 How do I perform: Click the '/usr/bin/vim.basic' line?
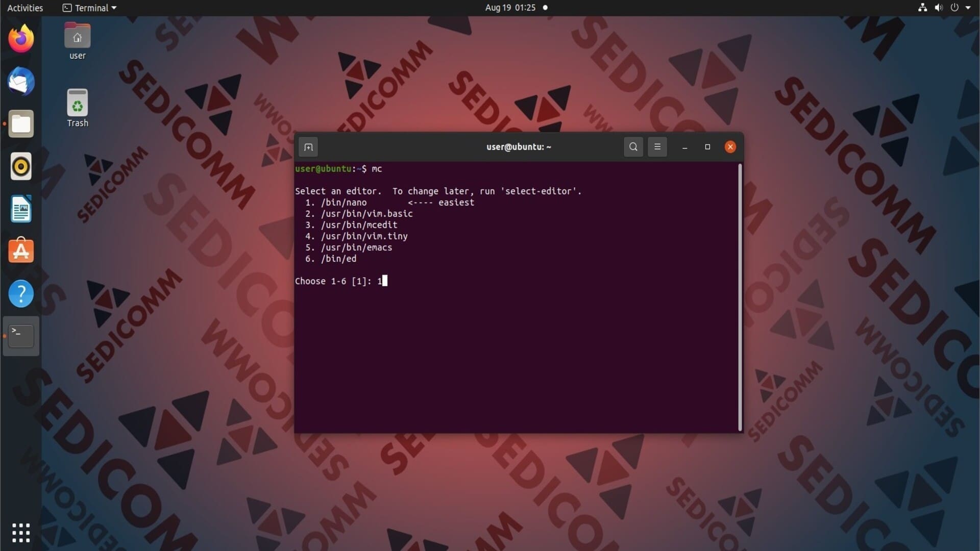click(x=359, y=214)
